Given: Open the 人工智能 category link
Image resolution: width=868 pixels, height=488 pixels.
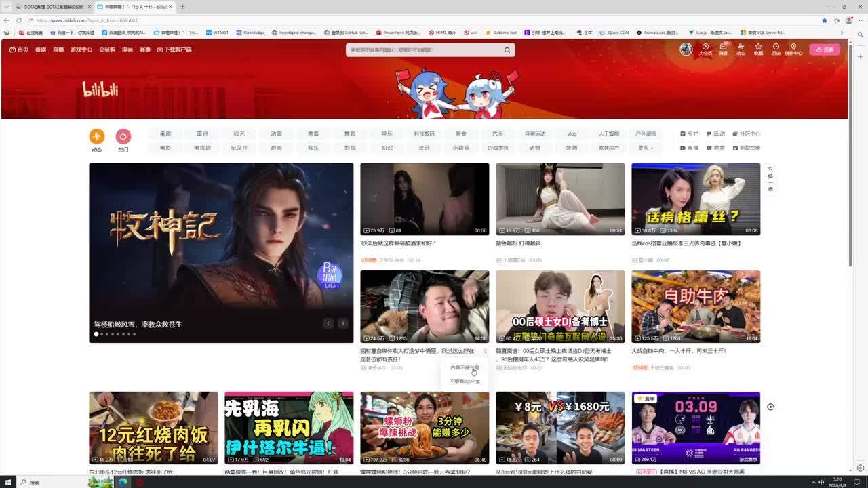Looking at the screenshot, I should (x=608, y=134).
